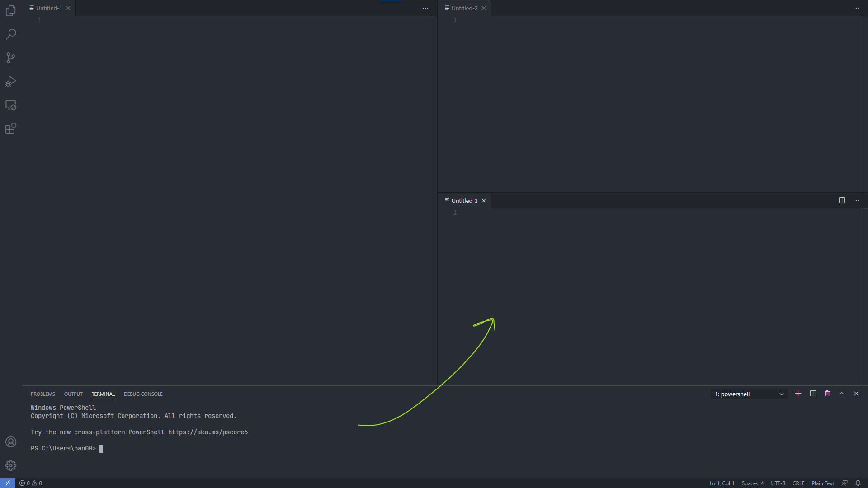Open the Run and Debug view
Screen dimensions: 868x488
[11, 81]
